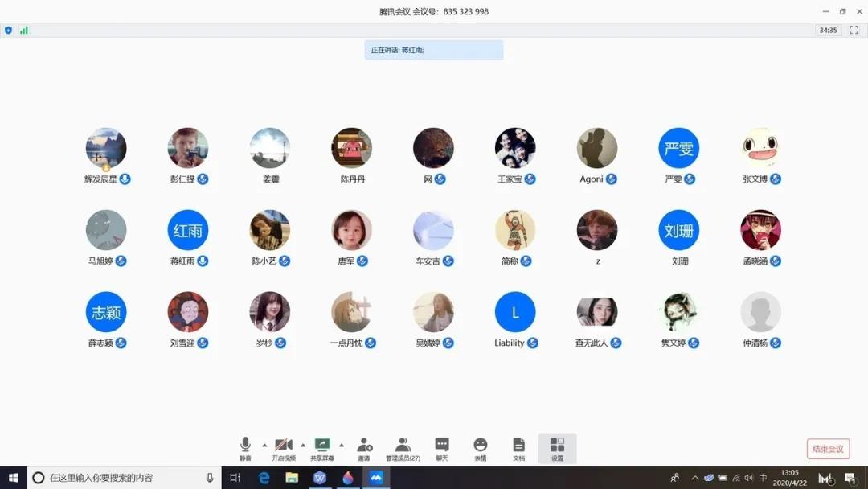868x489 pixels.
Task: Click the network signal strength icon
Action: (x=24, y=30)
